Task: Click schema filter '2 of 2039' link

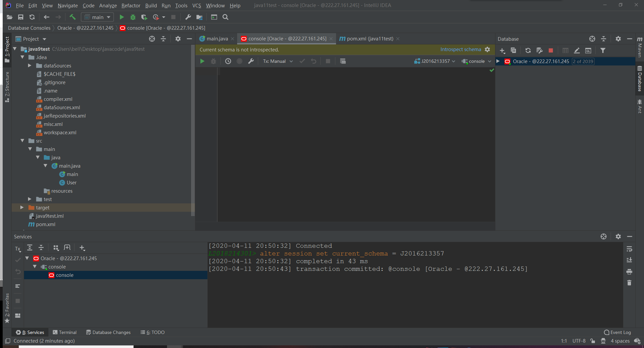Action: click(x=583, y=61)
